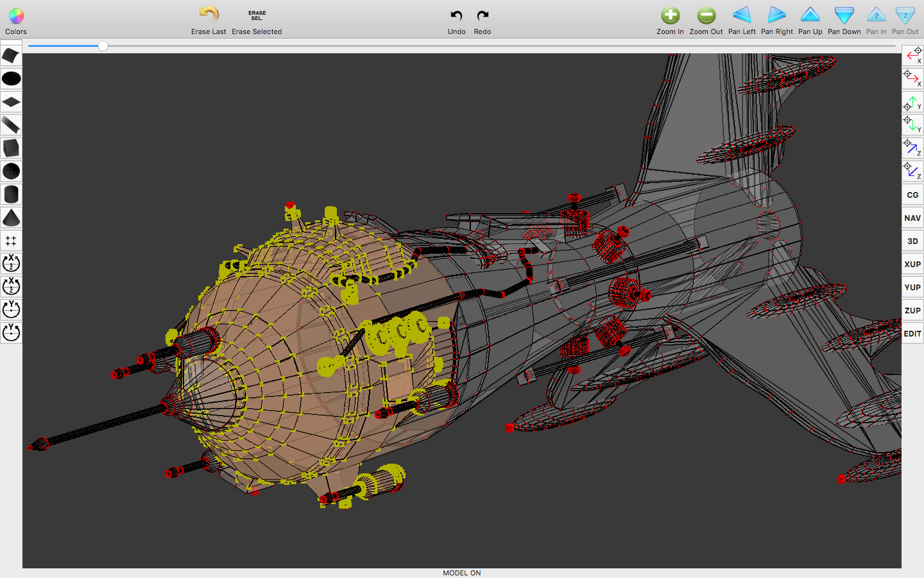Screen dimensions: 924x578
Task: Select the cylinder shape tool
Action: point(11,194)
